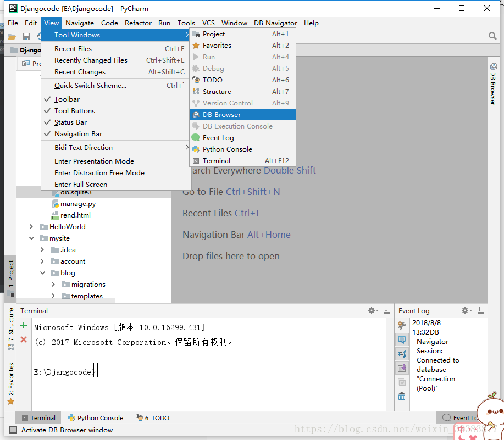Highlight the Tool Windows menu item
The height and width of the screenshot is (440, 504).
tap(116, 35)
